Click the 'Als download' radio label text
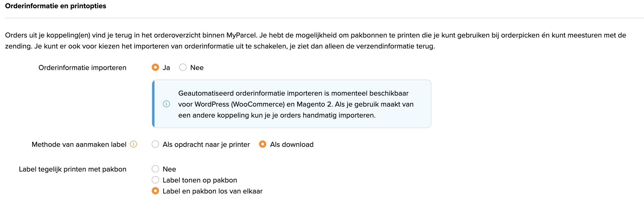The image size is (644, 204). 292,144
